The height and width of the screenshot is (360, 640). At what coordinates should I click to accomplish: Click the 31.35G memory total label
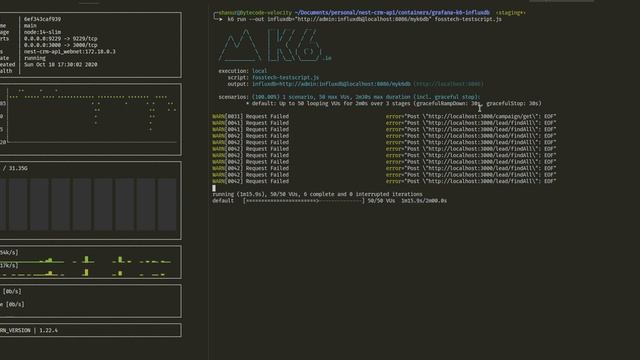[x=18, y=168]
